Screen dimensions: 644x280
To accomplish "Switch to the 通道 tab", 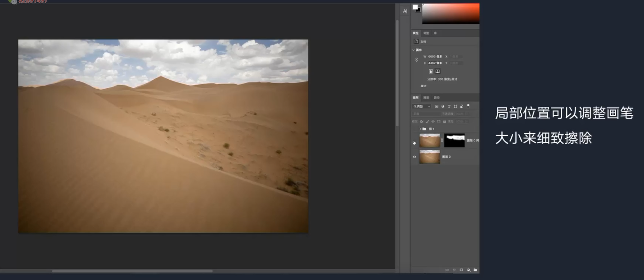I will [426, 98].
